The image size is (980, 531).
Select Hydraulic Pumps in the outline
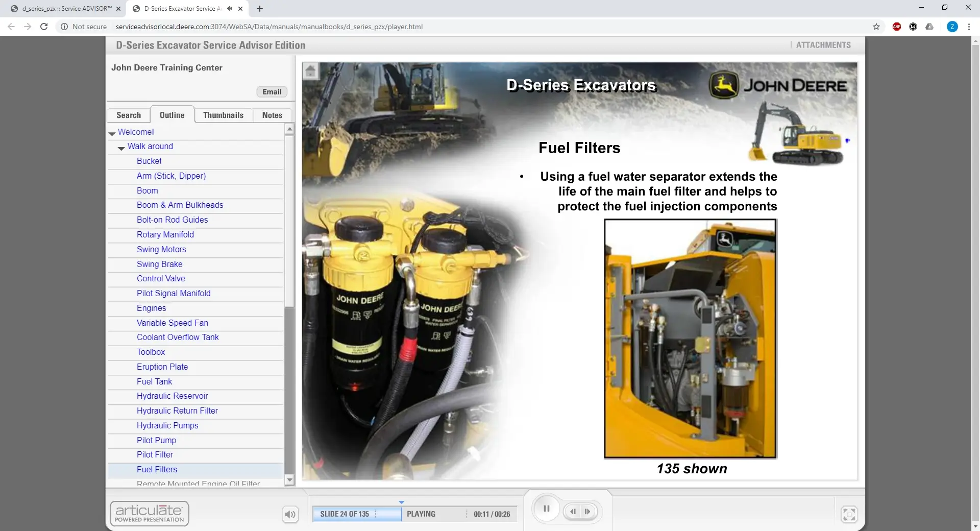[x=167, y=425]
